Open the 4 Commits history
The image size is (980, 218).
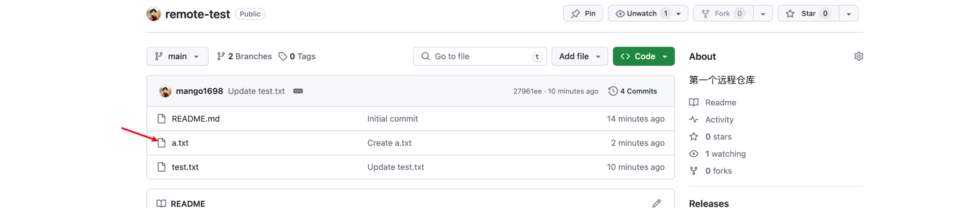point(633,91)
